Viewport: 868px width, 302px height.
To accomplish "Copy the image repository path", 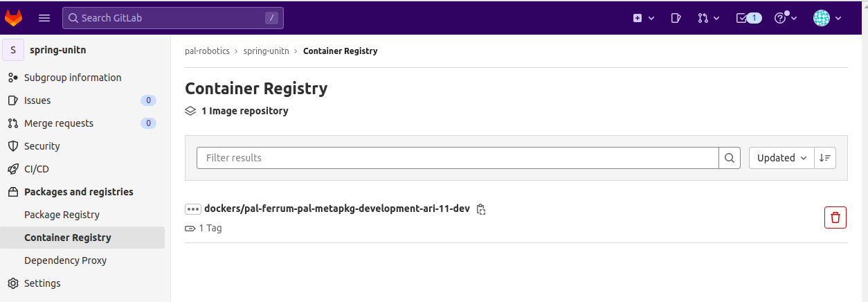I will coord(481,209).
